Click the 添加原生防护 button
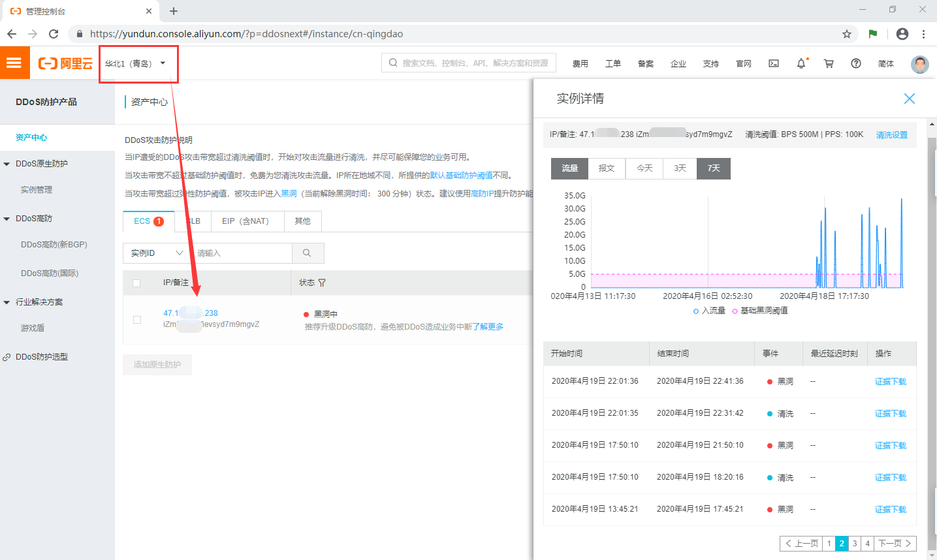This screenshot has width=937, height=560. [x=157, y=365]
